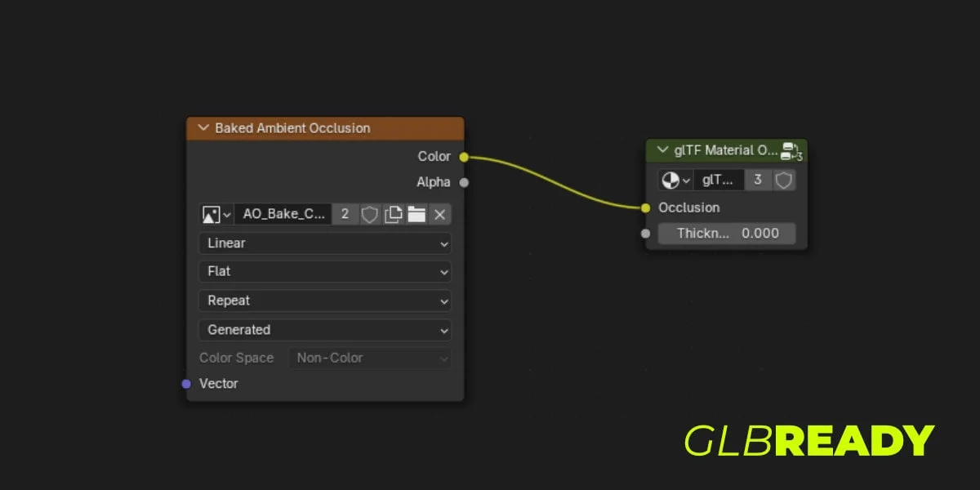Open the Flat projection dropdown

[x=324, y=271]
